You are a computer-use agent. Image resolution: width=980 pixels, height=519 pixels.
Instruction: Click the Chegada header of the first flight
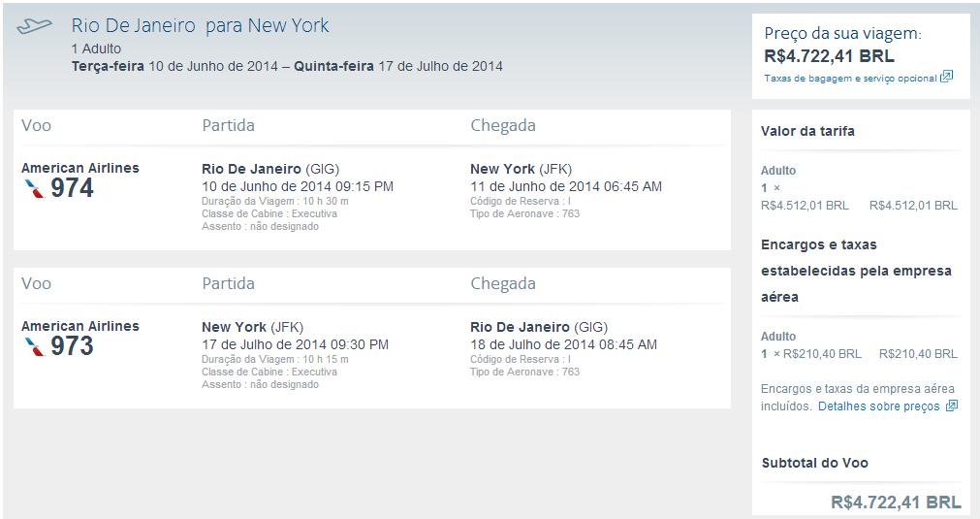coord(502,125)
